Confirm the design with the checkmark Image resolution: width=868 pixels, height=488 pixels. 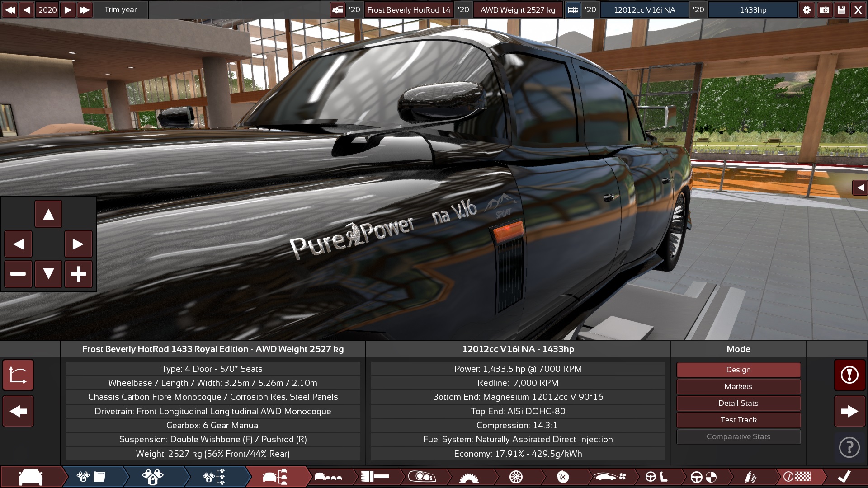tap(844, 476)
